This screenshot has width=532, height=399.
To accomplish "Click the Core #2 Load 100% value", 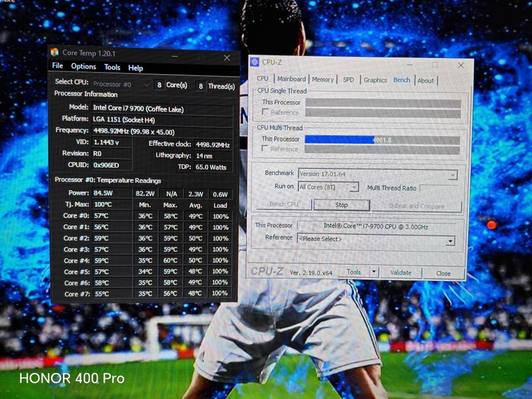I will coord(220,238).
